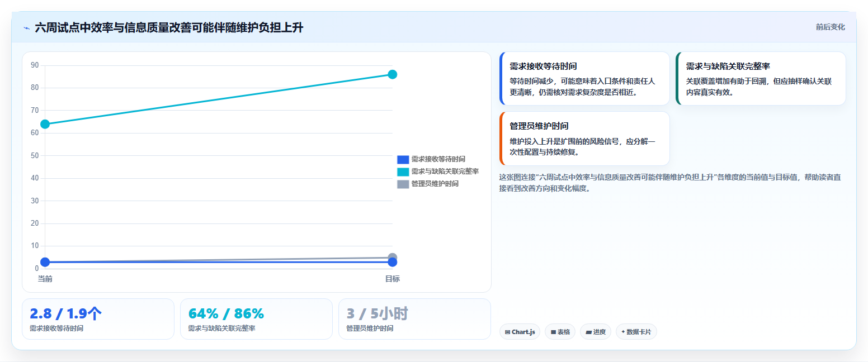Click the icon in the 进度 tag

click(588, 332)
